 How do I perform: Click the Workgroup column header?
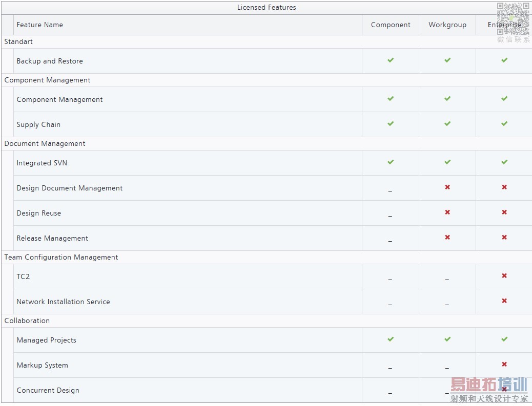(447, 25)
